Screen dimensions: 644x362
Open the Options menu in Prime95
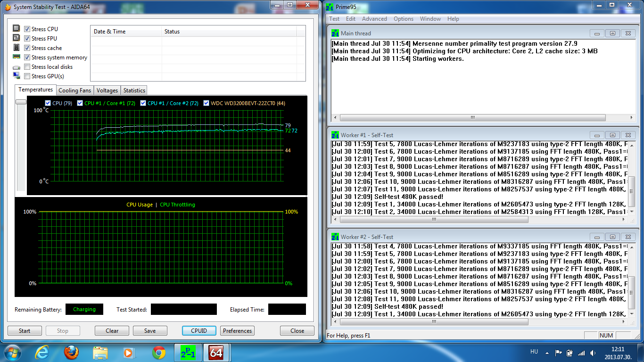pyautogui.click(x=404, y=19)
